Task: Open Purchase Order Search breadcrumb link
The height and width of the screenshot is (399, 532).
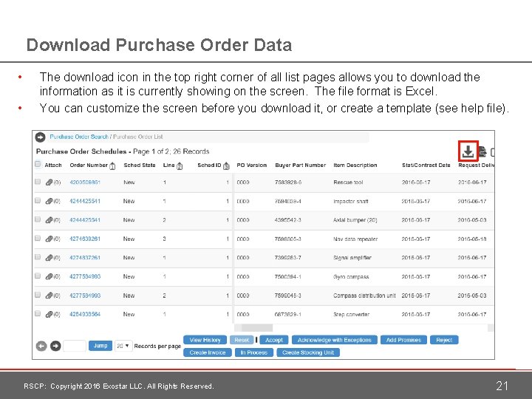Action: point(79,137)
